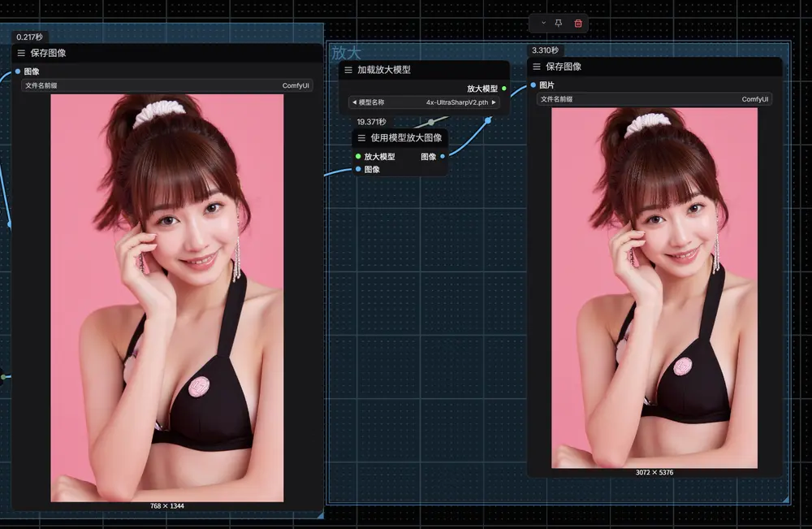Click the blue 图像 input port on left save node
Screen dimensions: 812x529
tap(18, 72)
